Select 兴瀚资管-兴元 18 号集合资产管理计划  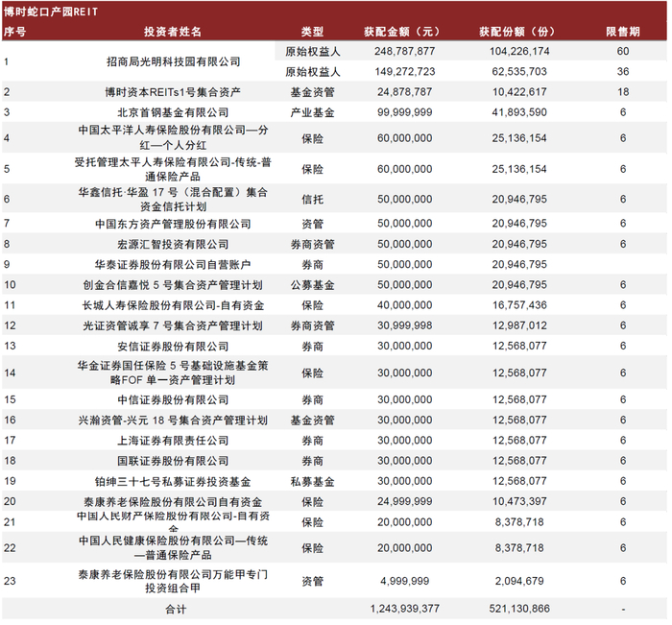click(x=173, y=421)
